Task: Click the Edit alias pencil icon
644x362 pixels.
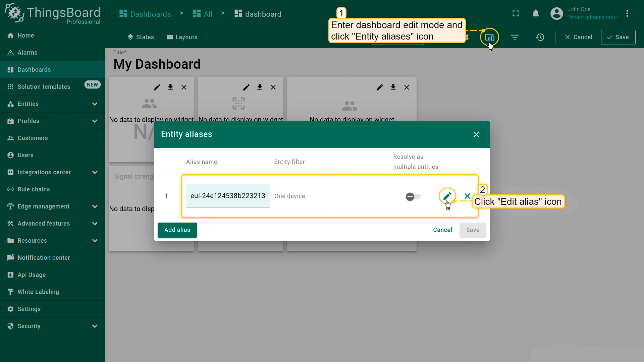Action: point(447,196)
